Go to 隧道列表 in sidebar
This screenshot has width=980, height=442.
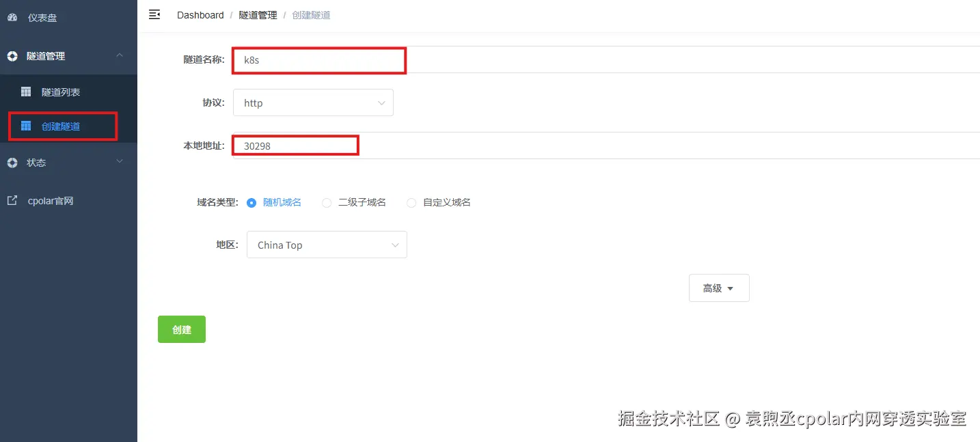point(68,92)
